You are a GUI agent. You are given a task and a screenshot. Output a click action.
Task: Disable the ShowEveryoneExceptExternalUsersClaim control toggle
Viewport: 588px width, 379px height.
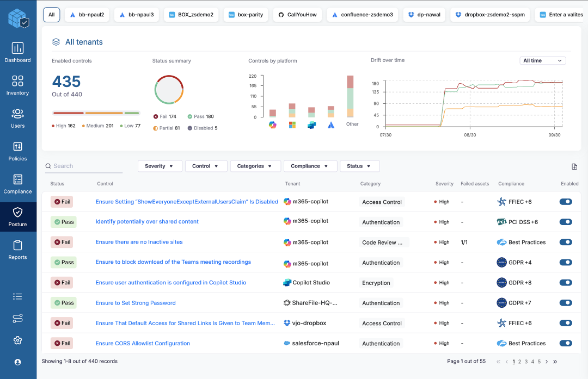(x=566, y=202)
